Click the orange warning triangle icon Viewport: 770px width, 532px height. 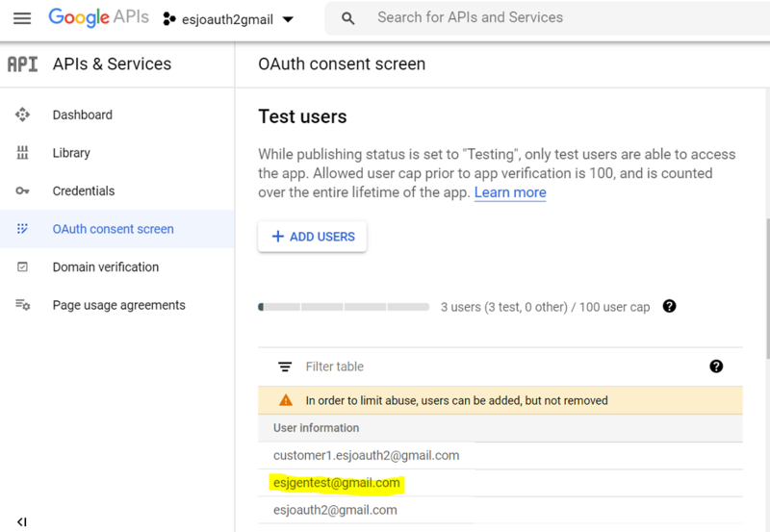[x=286, y=400]
